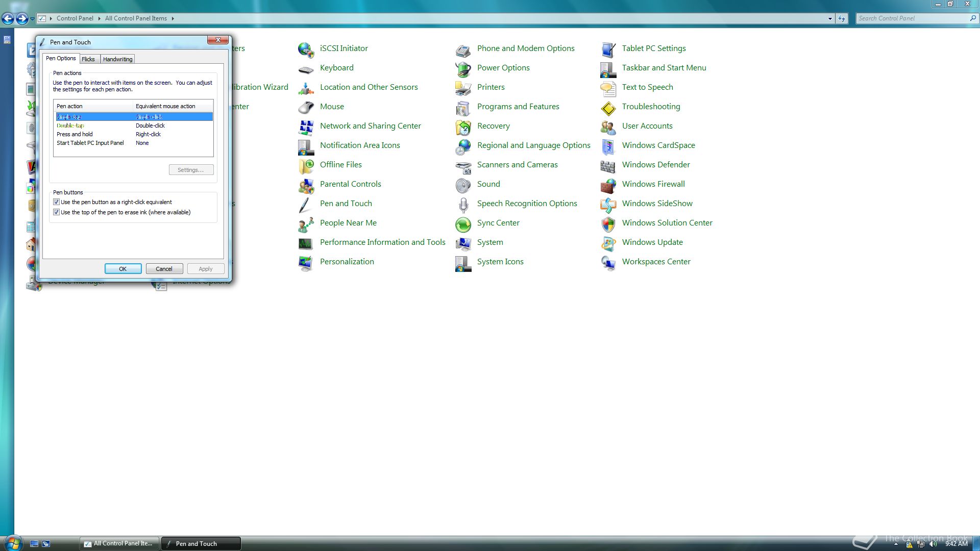
Task: Select Start Tablet PC Input Panel row
Action: (x=134, y=143)
